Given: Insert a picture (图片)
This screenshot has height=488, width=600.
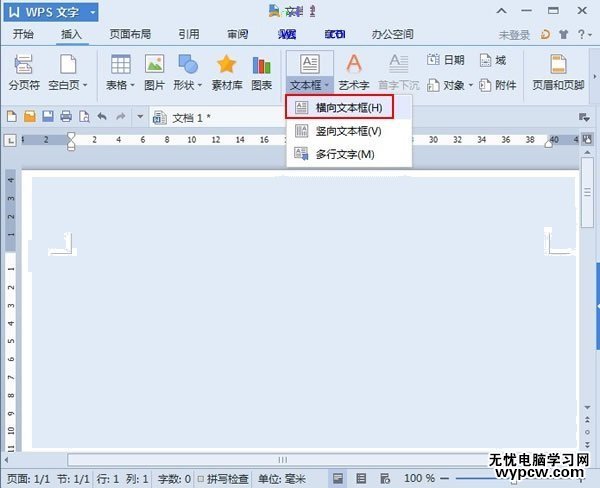Looking at the screenshot, I should pos(154,72).
